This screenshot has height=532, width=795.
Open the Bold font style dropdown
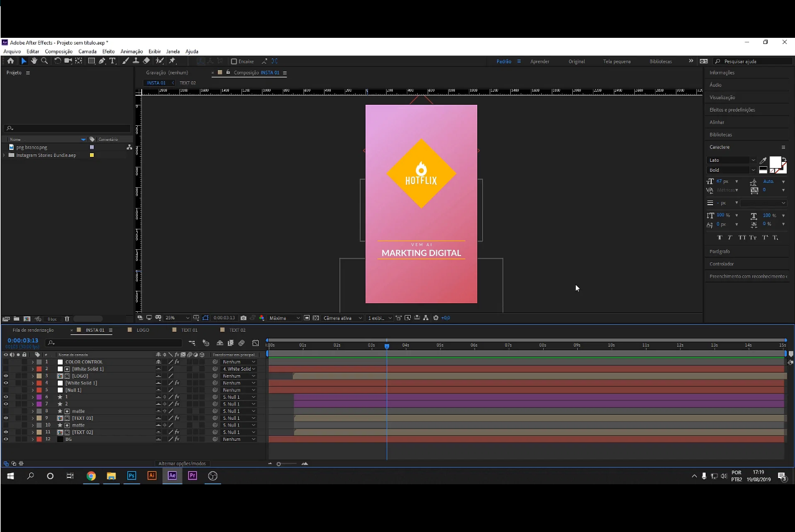pyautogui.click(x=732, y=170)
